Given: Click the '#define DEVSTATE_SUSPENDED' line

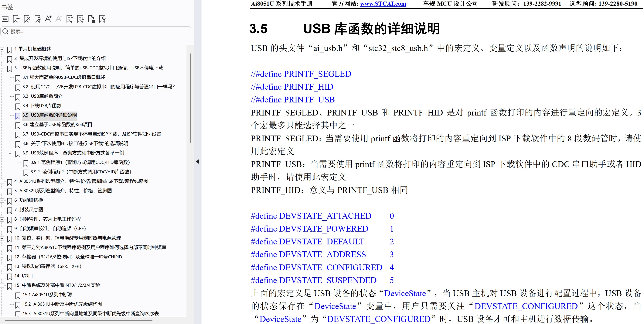Looking at the screenshot, I should click(x=322, y=281).
